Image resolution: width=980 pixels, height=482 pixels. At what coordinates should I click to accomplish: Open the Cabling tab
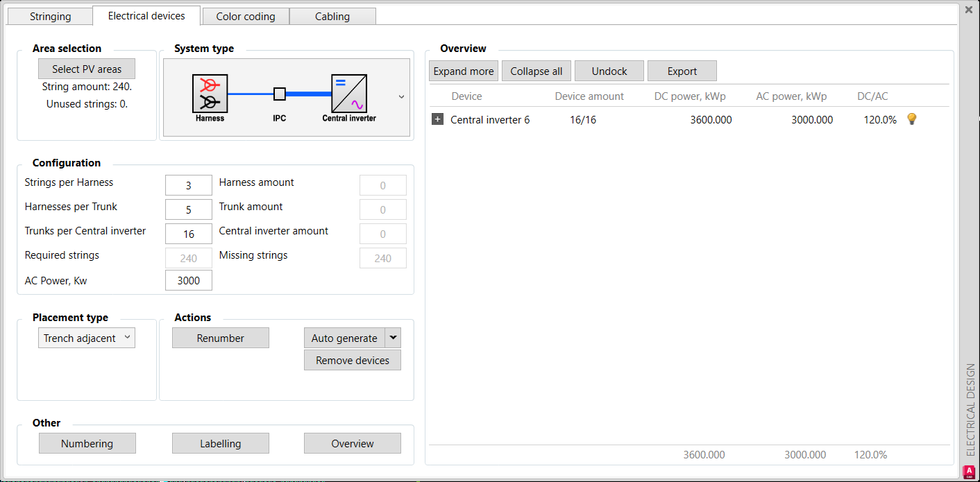coord(332,16)
